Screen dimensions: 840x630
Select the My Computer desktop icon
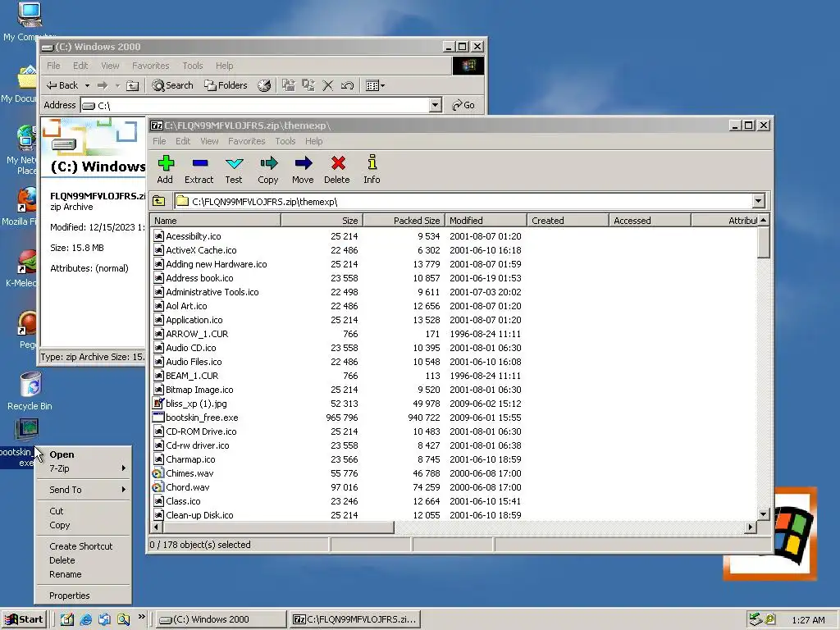[30, 15]
